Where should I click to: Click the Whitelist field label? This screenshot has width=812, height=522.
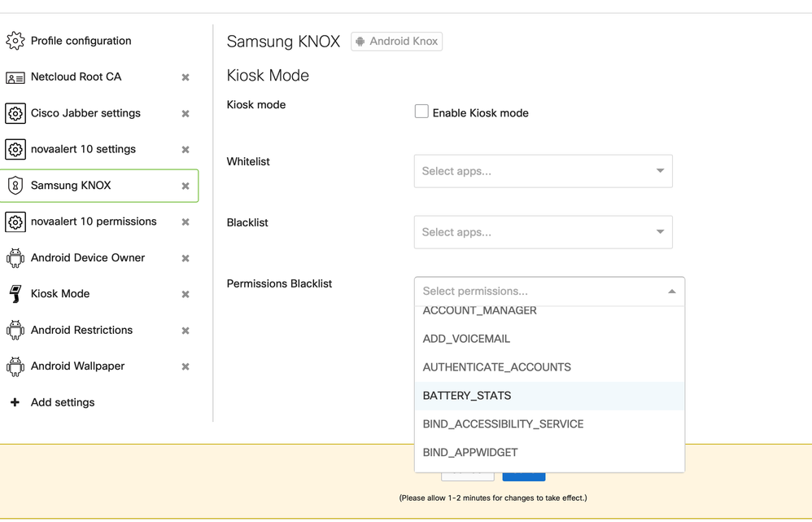(x=248, y=161)
